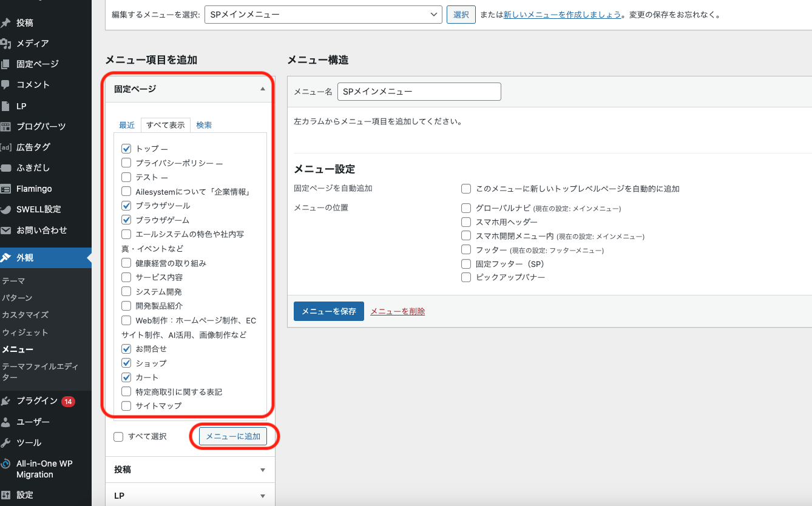Open the カスタマイズ submenu item
The height and width of the screenshot is (506, 812).
(25, 315)
